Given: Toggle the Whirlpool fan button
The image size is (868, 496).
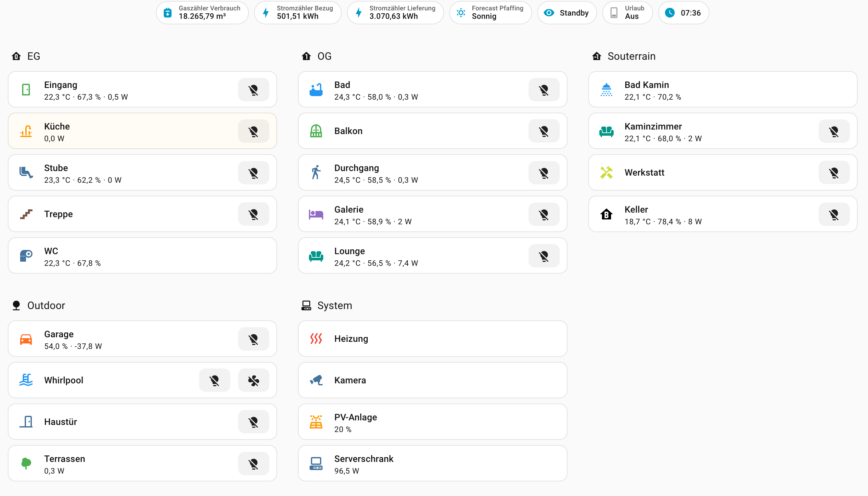Looking at the screenshot, I should coord(253,380).
